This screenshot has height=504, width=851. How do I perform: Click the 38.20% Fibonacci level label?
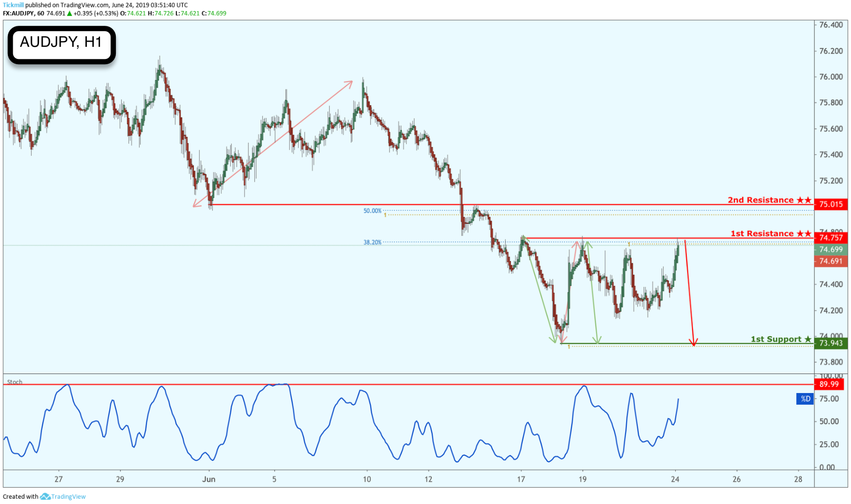[372, 243]
